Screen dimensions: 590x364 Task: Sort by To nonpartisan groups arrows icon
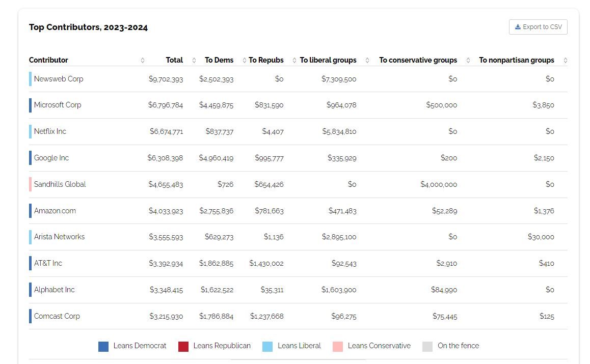pyautogui.click(x=468, y=61)
